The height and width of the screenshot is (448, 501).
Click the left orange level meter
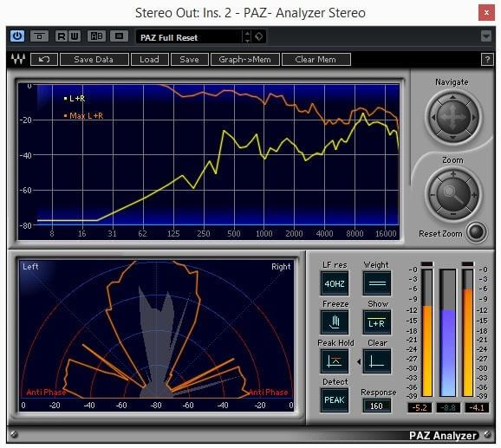point(427,333)
